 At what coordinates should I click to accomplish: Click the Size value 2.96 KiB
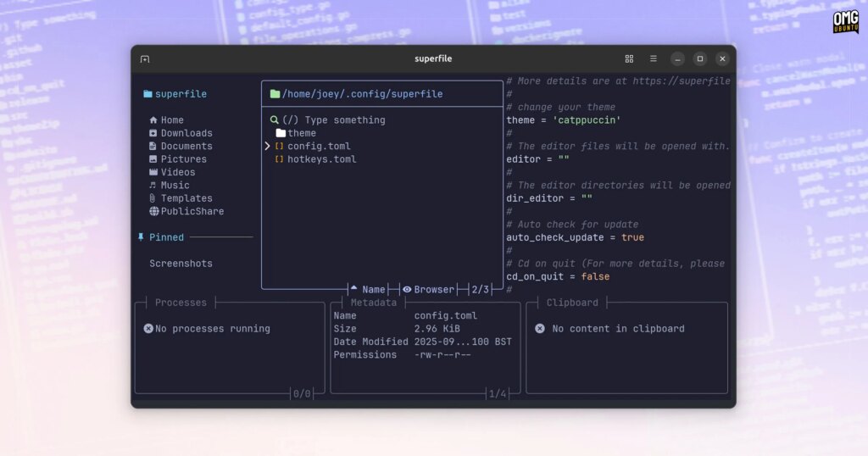[x=437, y=329]
